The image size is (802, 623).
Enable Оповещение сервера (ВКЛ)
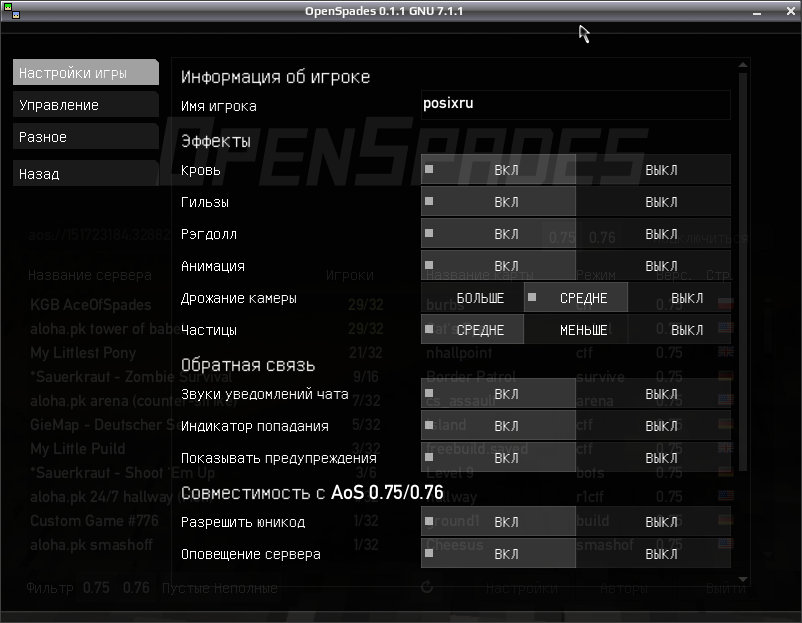pos(498,554)
